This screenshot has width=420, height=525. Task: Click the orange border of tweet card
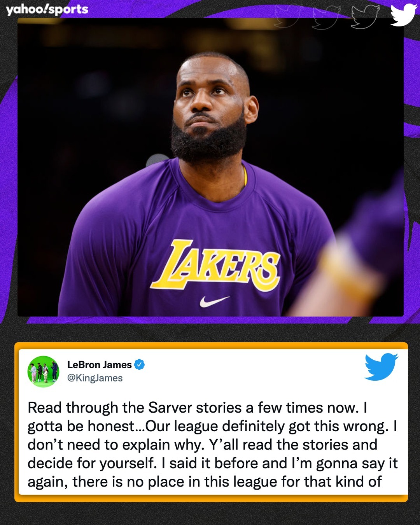211,346
